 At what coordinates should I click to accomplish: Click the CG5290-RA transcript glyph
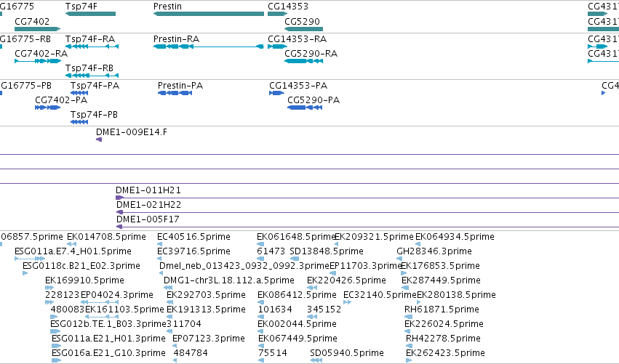(303, 61)
